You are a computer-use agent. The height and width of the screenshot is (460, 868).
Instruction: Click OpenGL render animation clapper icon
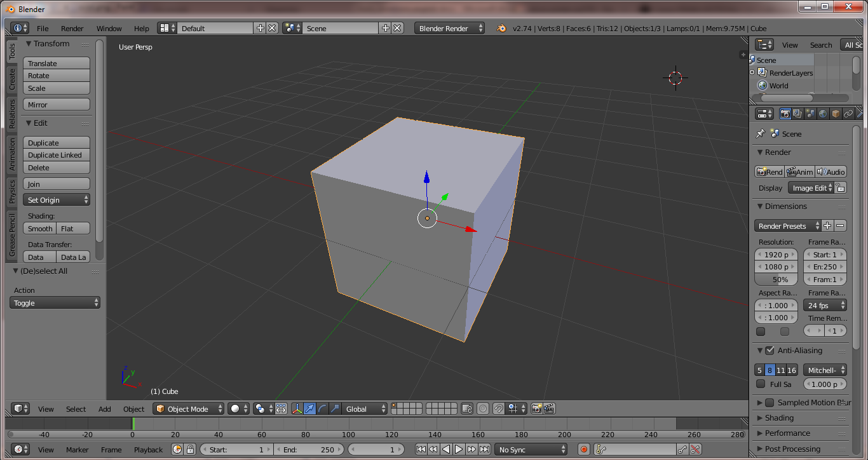pos(550,409)
